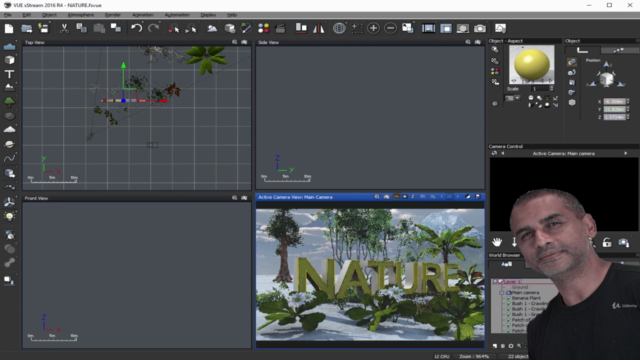Open the Object menu
Image resolution: width=640 pixels, height=360 pixels.
(x=49, y=15)
